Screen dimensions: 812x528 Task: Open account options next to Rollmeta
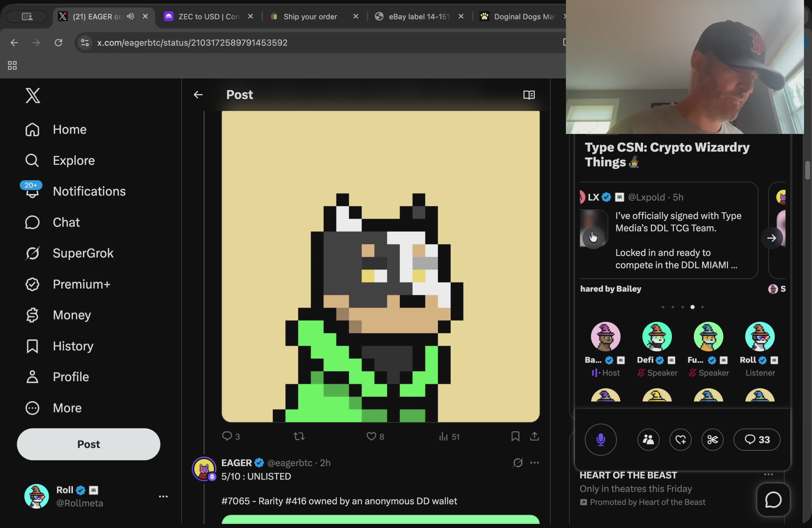(x=164, y=496)
